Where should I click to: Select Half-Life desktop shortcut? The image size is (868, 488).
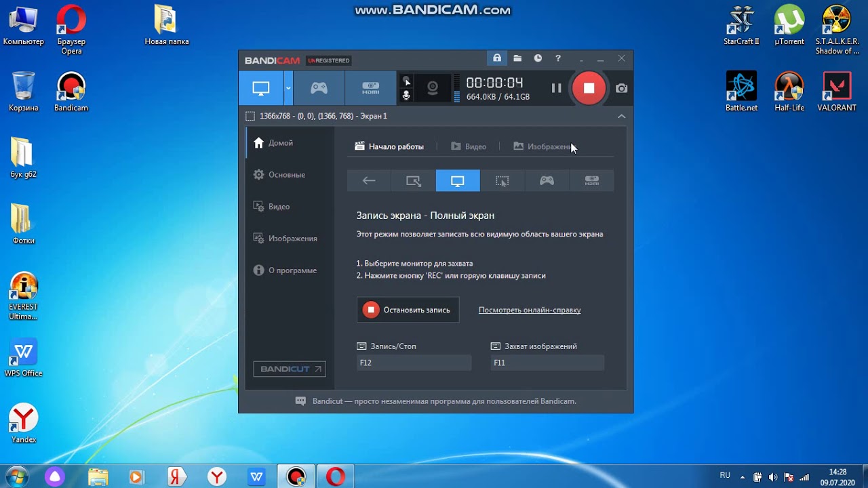789,92
